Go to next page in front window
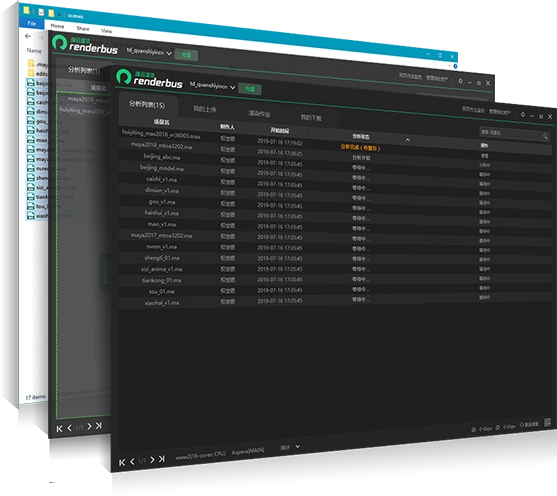 pyautogui.click(x=152, y=460)
